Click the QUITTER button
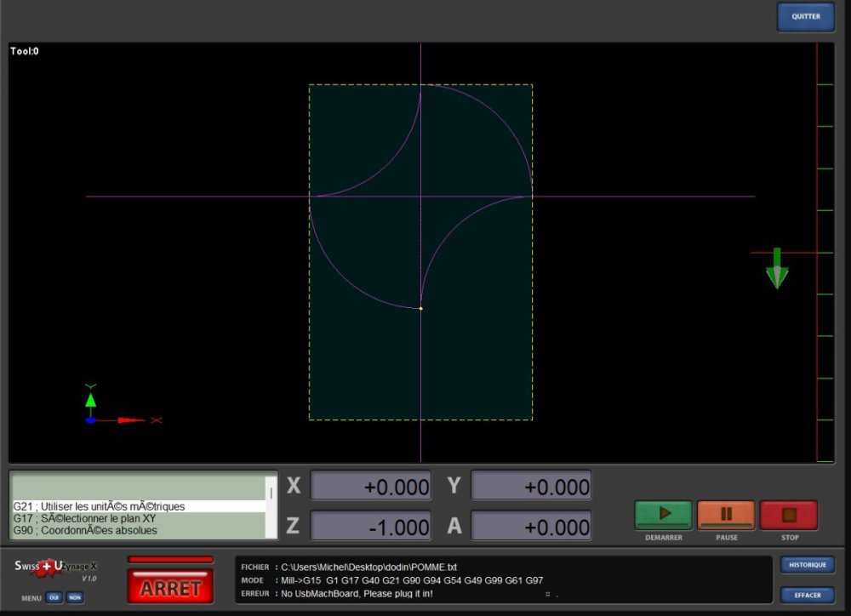 (805, 16)
